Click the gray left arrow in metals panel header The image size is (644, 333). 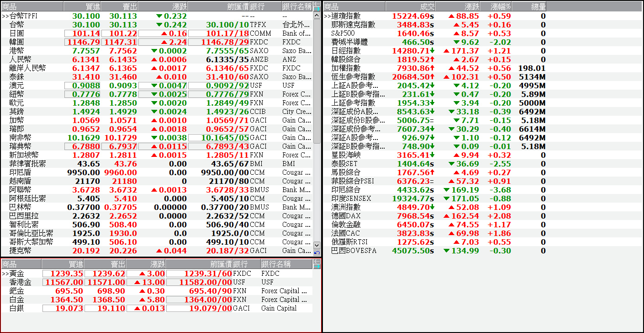[317, 262]
